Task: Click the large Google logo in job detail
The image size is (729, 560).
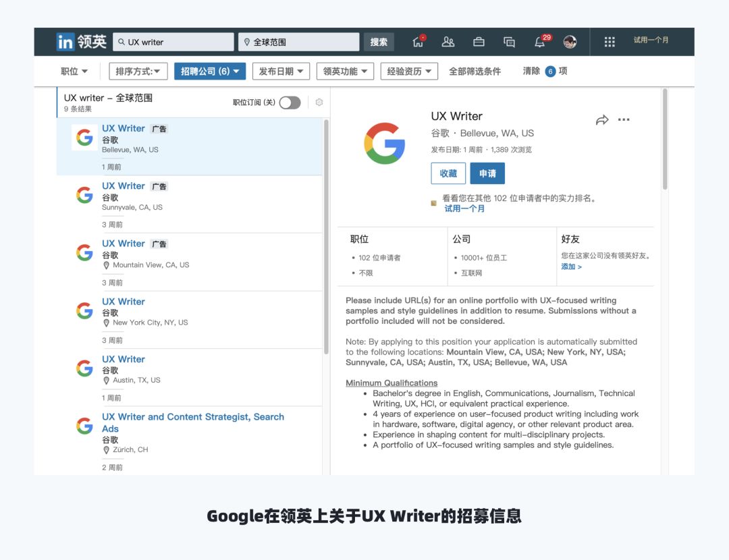Action: tap(385, 143)
